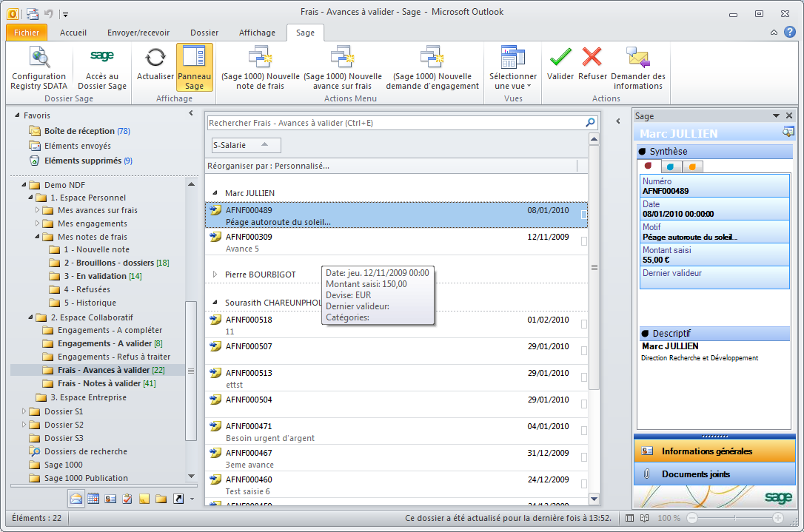Click the Quick Access send/receive icon
Viewport: 804px width, 532px height.
pos(33,14)
